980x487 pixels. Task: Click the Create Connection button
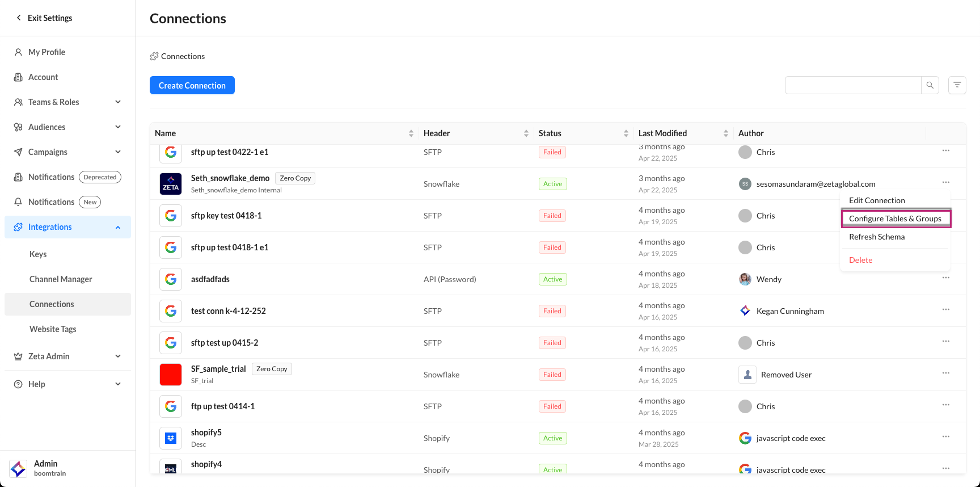[x=192, y=85]
